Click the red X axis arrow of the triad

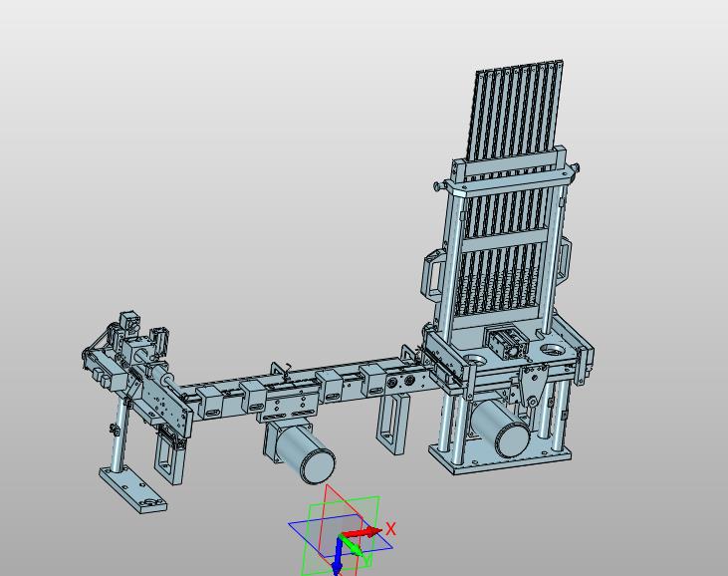(364, 533)
